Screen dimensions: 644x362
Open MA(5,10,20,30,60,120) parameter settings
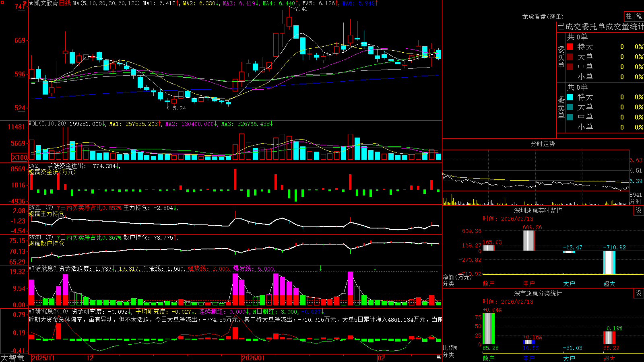pyautogui.click(x=106, y=3)
